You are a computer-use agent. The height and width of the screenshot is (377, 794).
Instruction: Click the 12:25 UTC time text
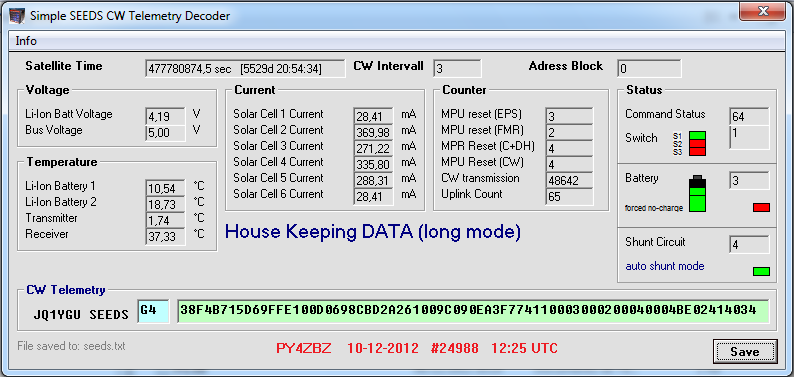click(x=524, y=348)
